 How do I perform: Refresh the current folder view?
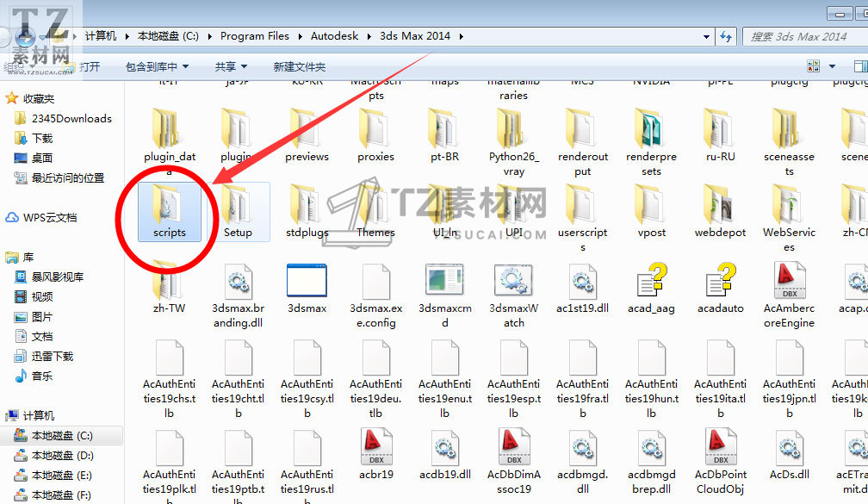pos(726,36)
